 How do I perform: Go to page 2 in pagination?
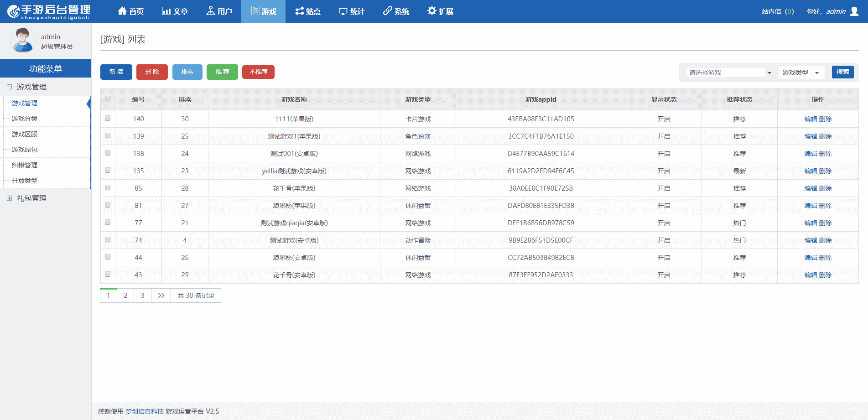coord(125,296)
